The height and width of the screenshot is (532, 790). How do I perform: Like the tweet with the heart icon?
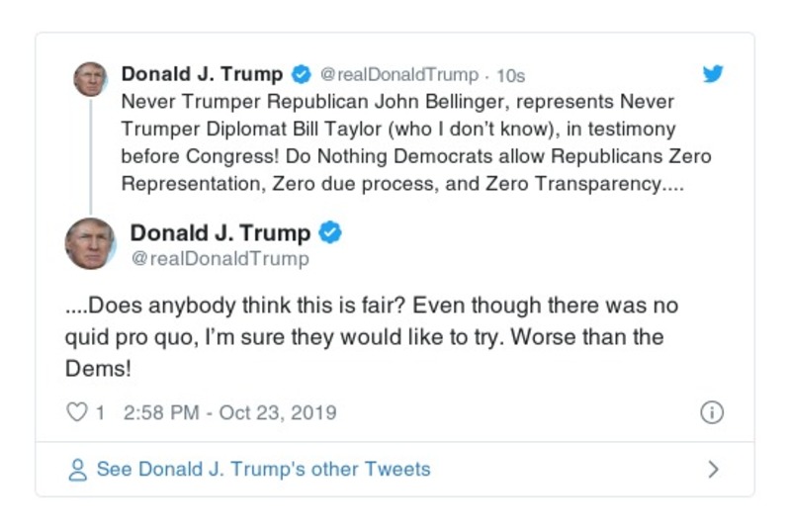tap(76, 412)
